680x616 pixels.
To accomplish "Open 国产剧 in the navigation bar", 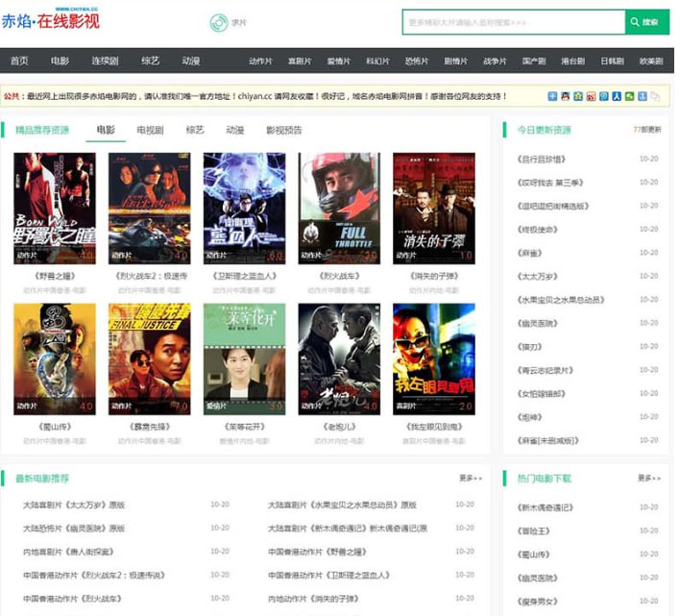I will point(534,62).
